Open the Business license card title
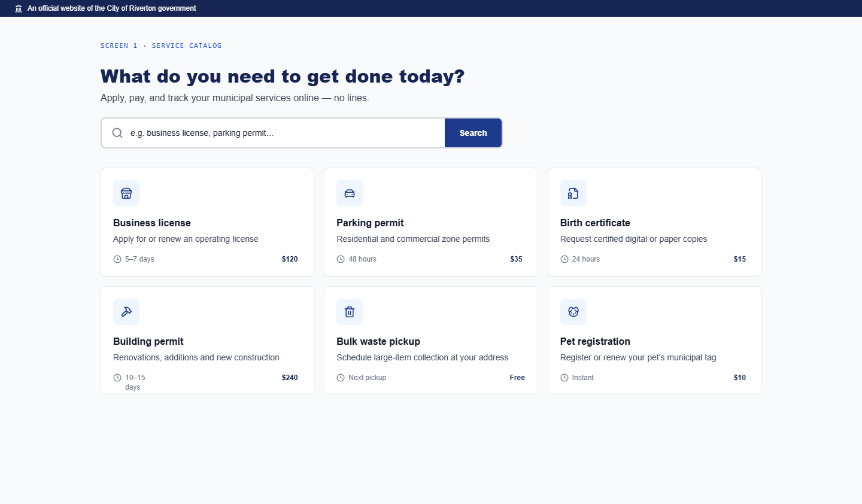The image size is (862, 504). coord(152,223)
